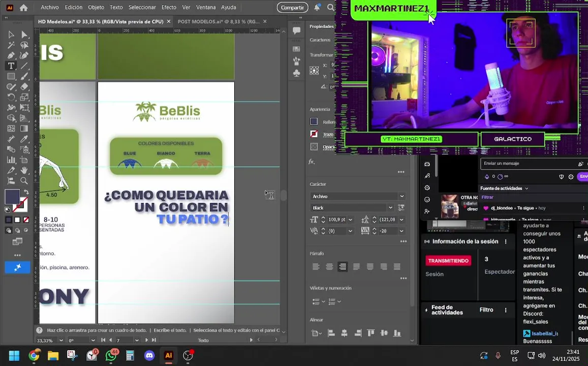Click Filtro next to Feed de actividades

click(x=486, y=310)
